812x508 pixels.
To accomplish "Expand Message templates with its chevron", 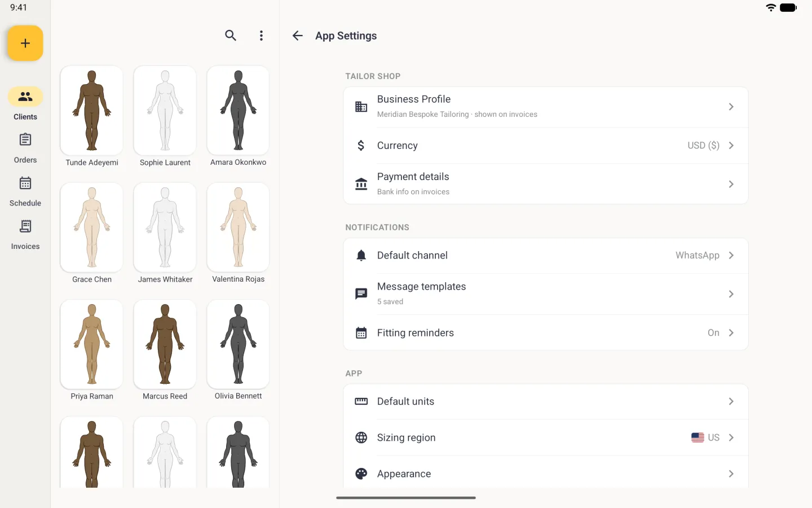I will (x=731, y=294).
